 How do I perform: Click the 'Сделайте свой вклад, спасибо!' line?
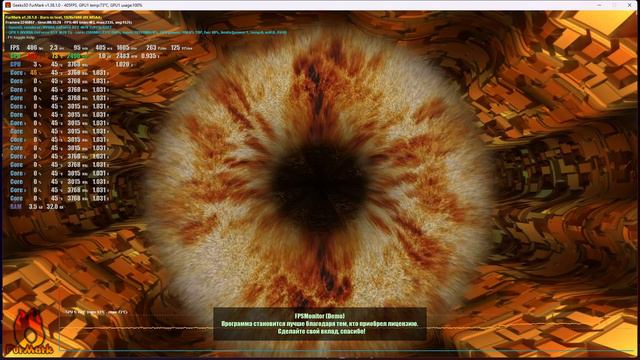(x=321, y=331)
